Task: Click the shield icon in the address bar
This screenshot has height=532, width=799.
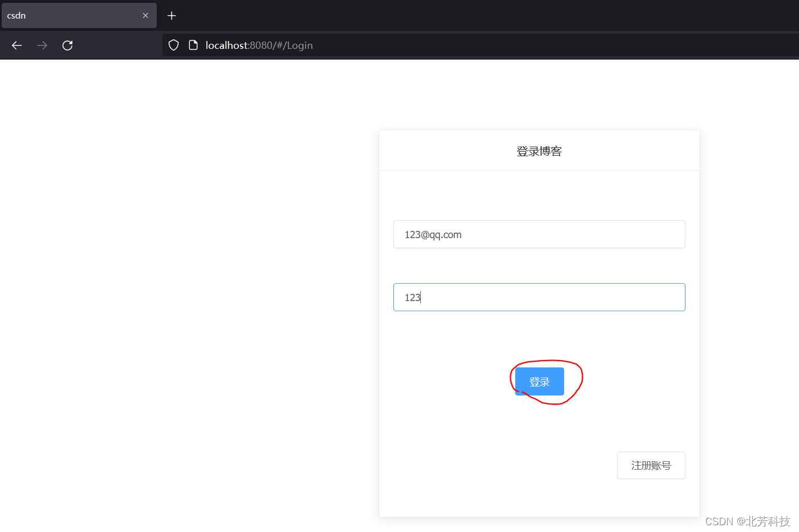Action: pos(174,46)
